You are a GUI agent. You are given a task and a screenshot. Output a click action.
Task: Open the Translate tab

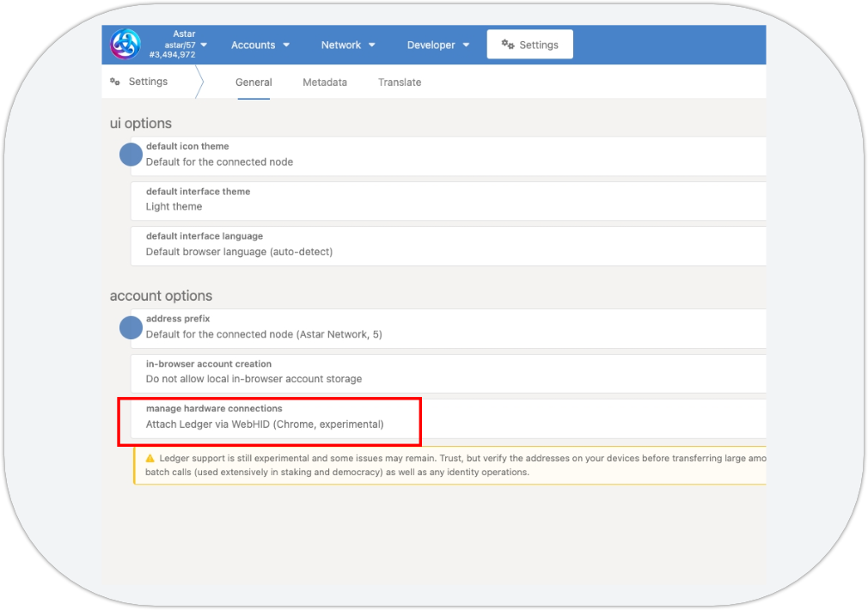(x=400, y=82)
